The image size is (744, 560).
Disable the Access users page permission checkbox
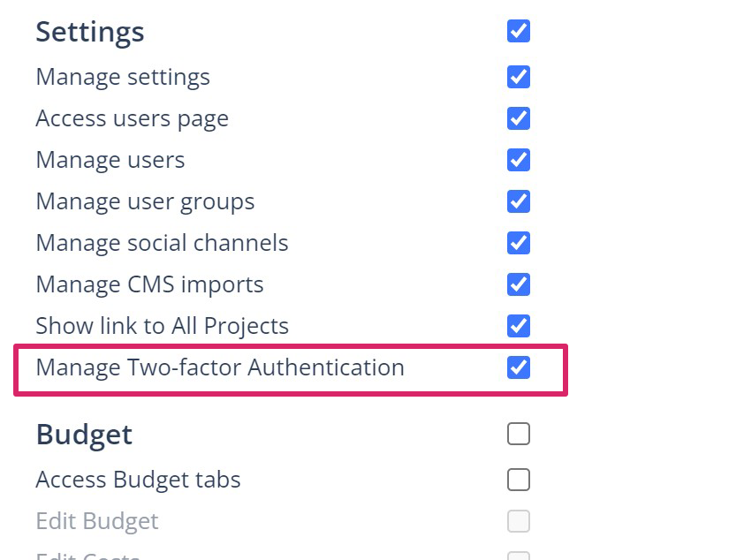[519, 118]
